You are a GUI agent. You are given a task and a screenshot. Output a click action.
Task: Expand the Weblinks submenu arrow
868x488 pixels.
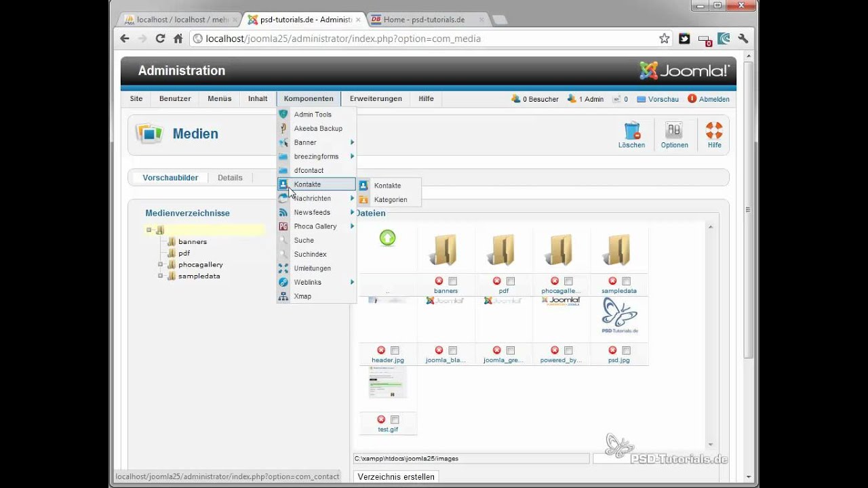point(352,282)
